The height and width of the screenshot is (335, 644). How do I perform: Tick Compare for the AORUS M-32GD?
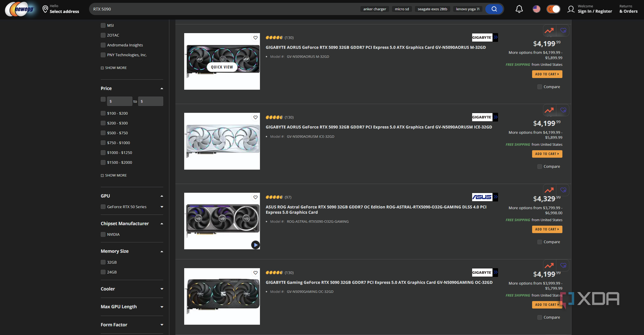pos(540,87)
